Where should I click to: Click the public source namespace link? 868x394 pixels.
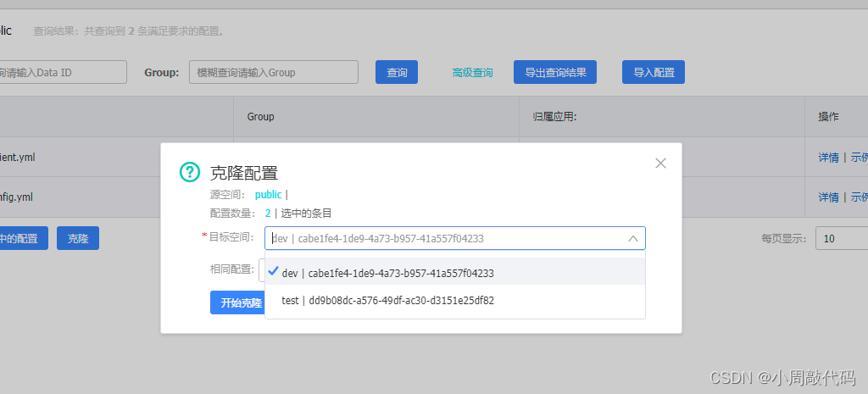pyautogui.click(x=269, y=195)
